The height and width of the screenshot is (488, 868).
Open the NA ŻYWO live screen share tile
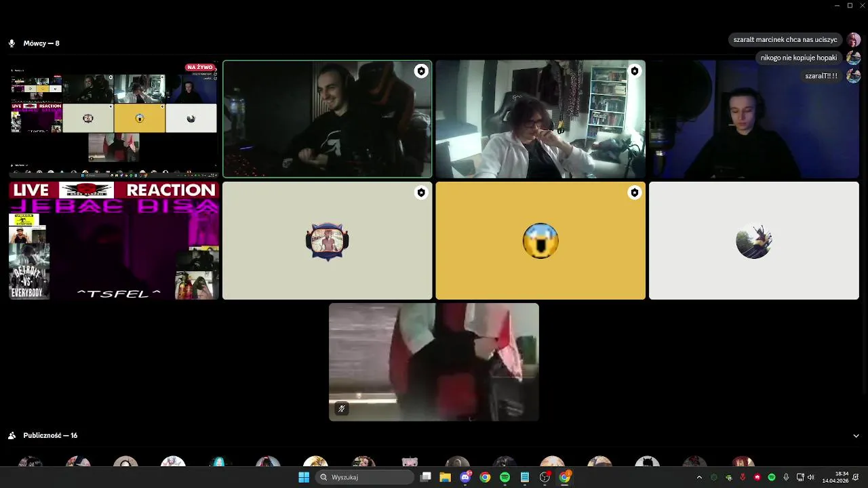113,119
